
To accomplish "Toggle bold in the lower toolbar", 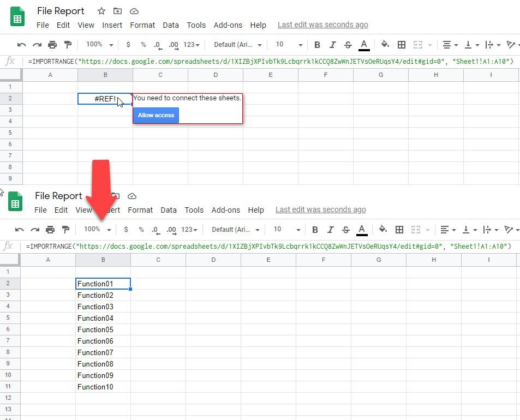I will pyautogui.click(x=315, y=230).
